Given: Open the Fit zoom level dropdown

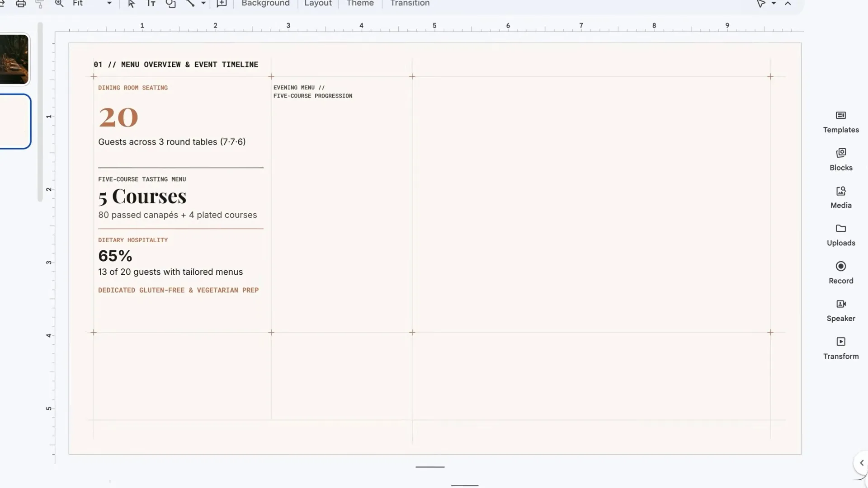Looking at the screenshot, I should click(x=92, y=3).
